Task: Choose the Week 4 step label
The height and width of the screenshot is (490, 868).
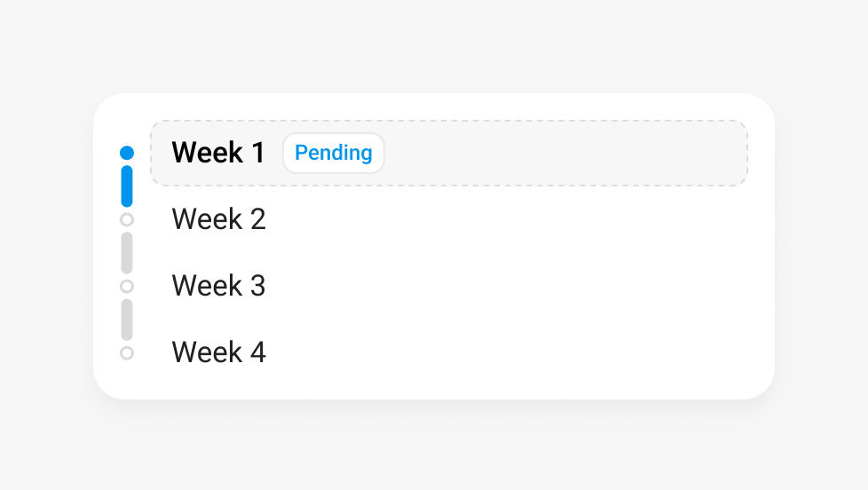Action: click(x=218, y=352)
